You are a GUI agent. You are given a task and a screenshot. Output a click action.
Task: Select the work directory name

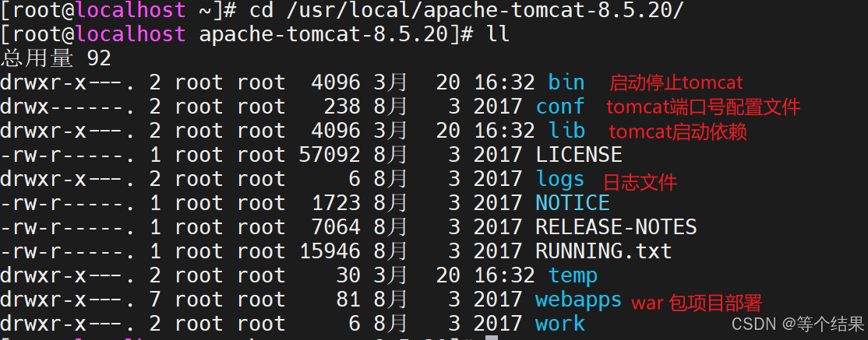[x=559, y=324]
